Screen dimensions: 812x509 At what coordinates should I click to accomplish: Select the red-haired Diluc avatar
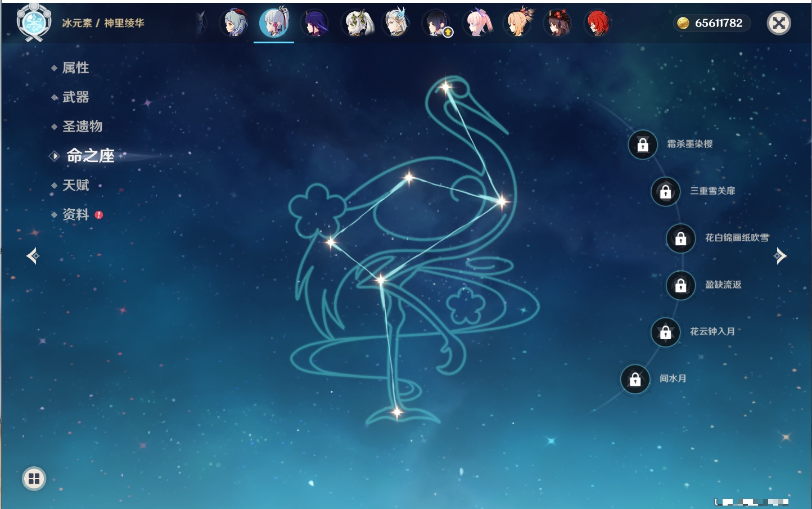[x=598, y=24]
